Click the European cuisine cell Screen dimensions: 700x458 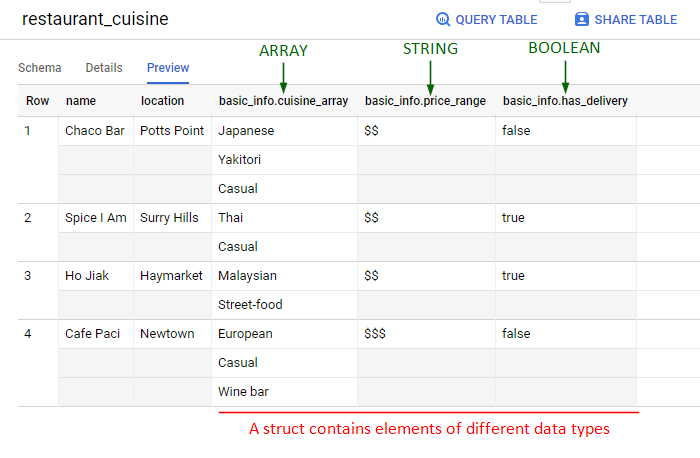coord(284,334)
